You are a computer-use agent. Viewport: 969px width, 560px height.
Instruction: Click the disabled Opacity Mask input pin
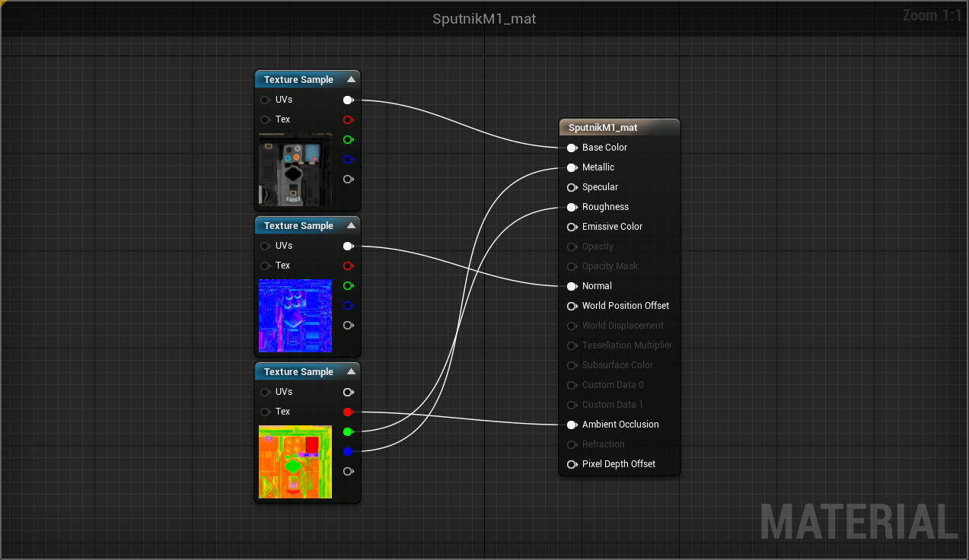(572, 266)
